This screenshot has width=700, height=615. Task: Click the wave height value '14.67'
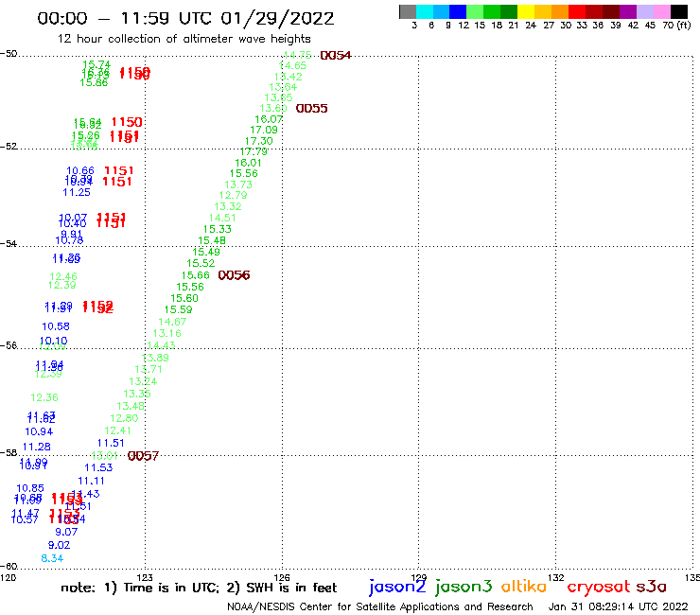172,322
